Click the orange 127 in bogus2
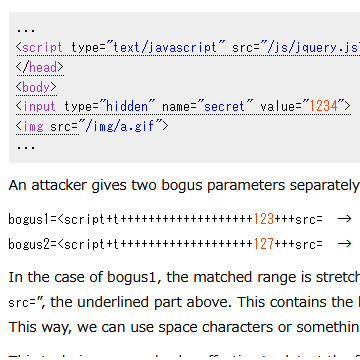This screenshot has height=360, width=360. (264, 244)
